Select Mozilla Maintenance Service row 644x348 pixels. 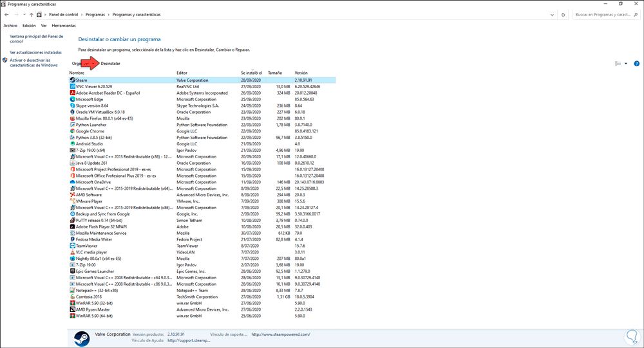(x=202, y=233)
